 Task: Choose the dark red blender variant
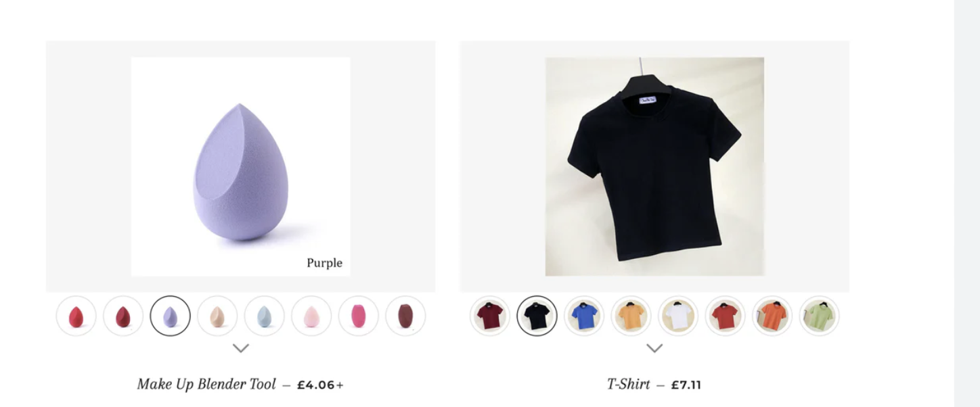(x=123, y=316)
